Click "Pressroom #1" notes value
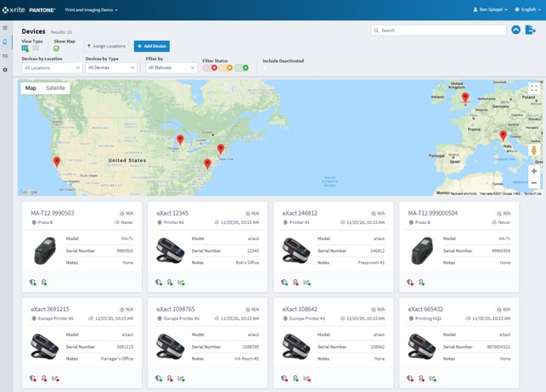The height and width of the screenshot is (392, 546). pos(371,263)
